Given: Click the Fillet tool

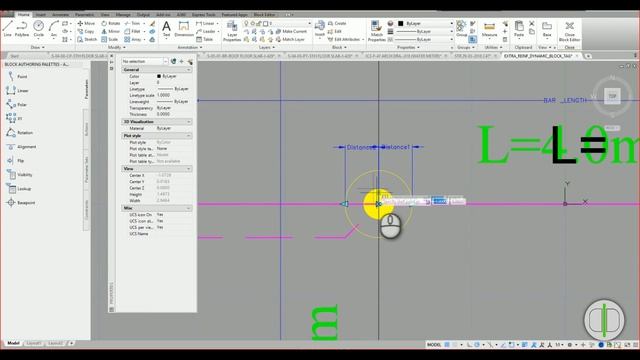Looking at the screenshot, I should (x=132, y=31).
